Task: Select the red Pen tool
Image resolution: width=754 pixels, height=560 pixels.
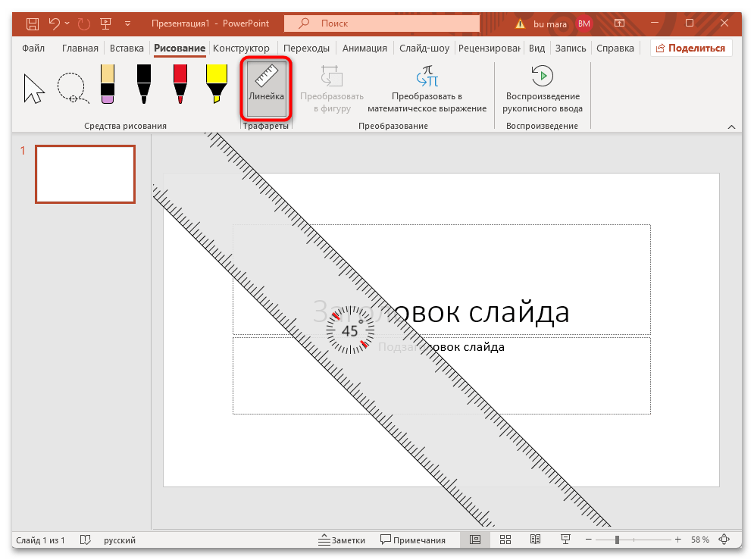Action: 180,83
